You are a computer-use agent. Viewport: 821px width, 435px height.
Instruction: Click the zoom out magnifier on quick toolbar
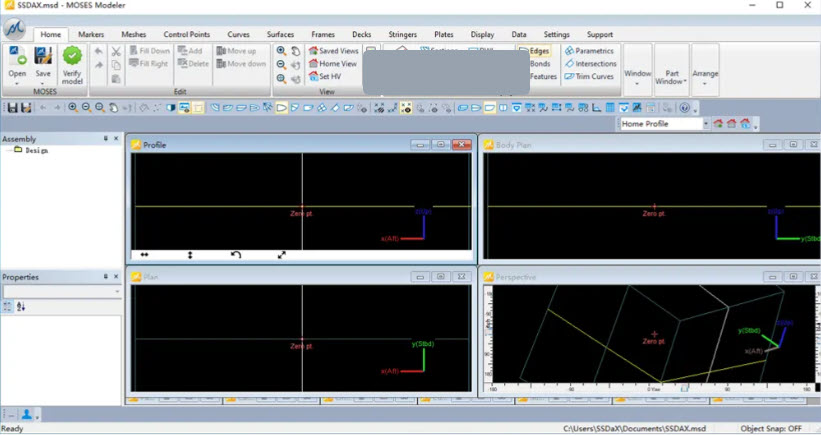point(86,108)
